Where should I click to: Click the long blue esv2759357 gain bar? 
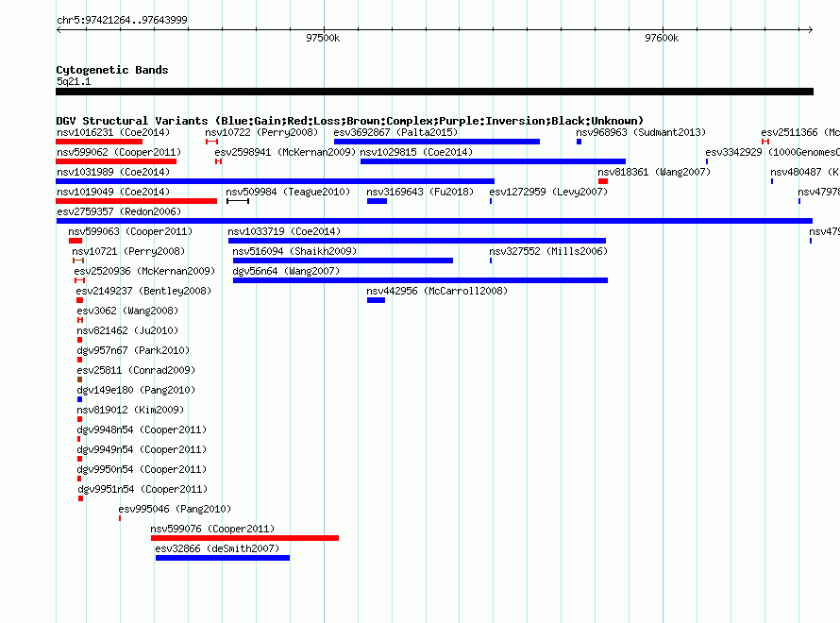point(434,221)
